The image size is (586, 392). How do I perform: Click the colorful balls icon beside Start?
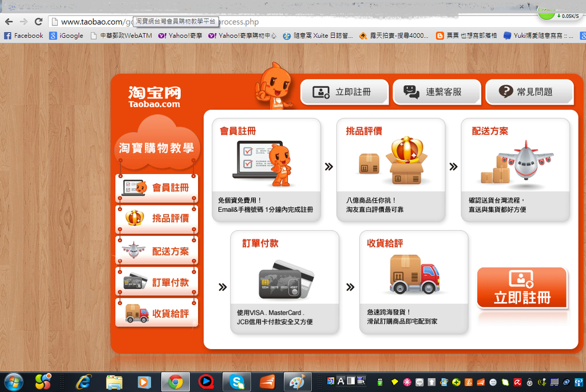[43, 382]
